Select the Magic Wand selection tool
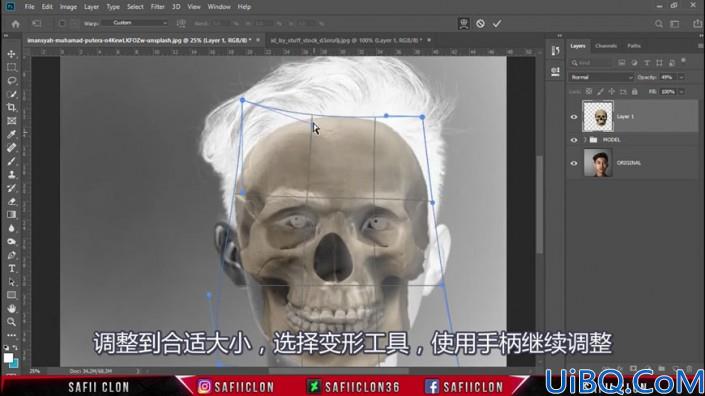 [x=12, y=94]
